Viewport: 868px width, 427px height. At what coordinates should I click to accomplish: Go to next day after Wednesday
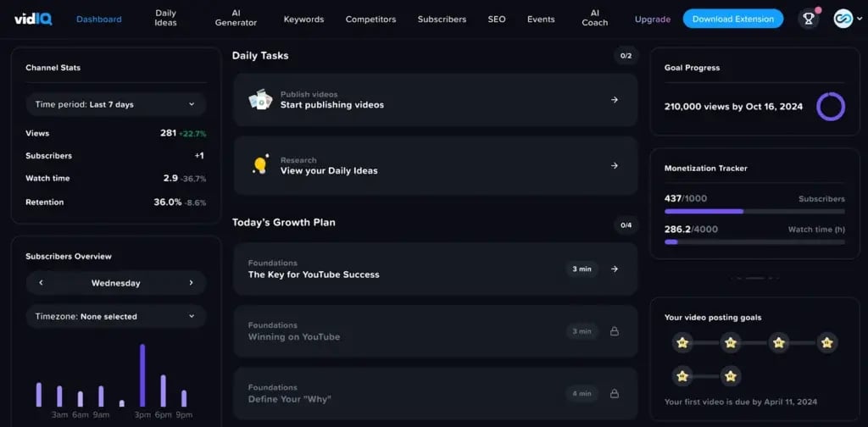tap(192, 283)
